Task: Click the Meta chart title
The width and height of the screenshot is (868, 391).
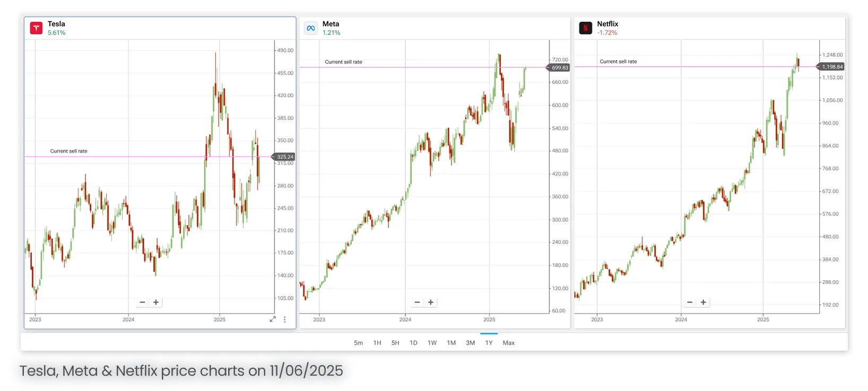Action: (331, 24)
